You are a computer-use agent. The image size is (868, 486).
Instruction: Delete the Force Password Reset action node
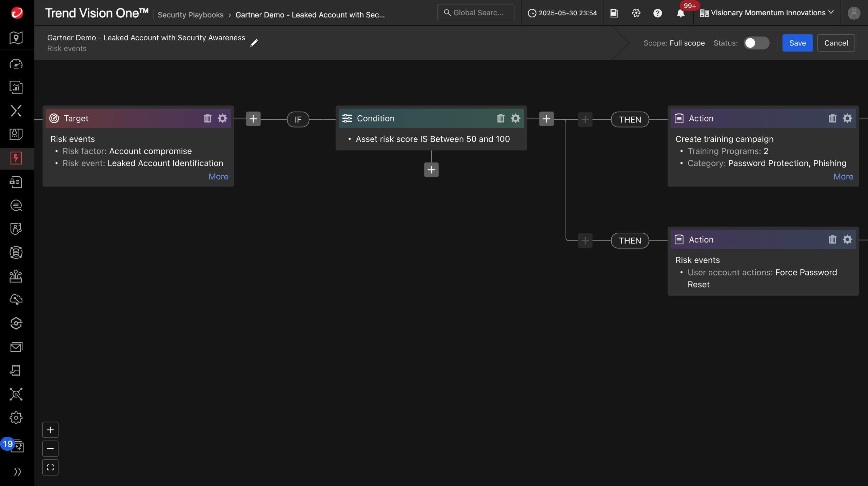tap(832, 239)
